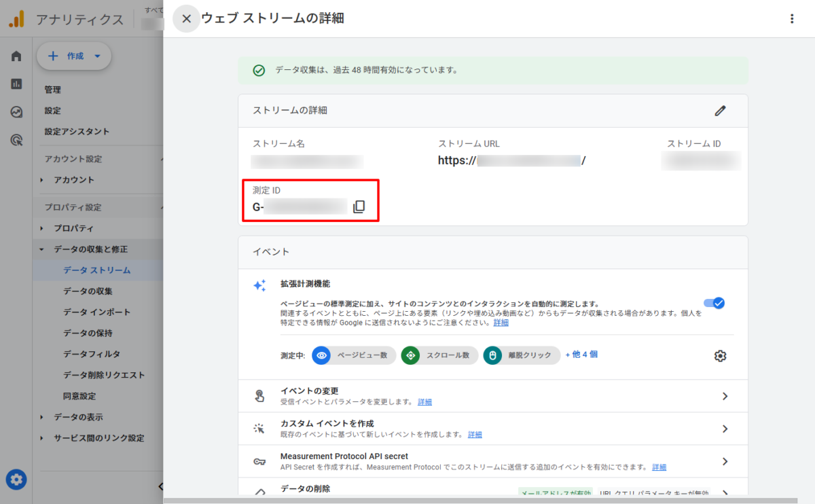815x504 pixels.
Task: Click the Admin gear icon at bottom left
Action: [x=17, y=480]
